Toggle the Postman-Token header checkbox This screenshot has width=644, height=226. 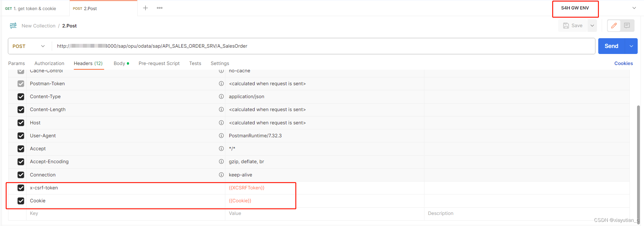pyautogui.click(x=21, y=84)
